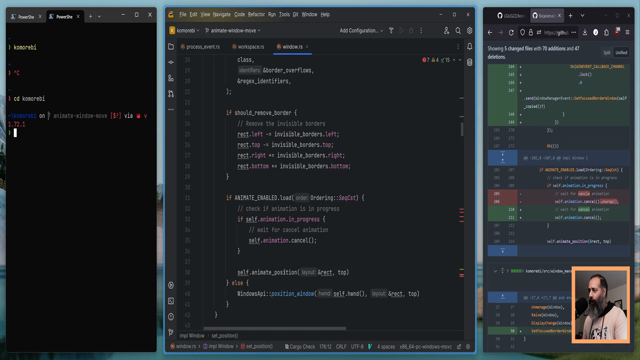Switch to the workspace.rs editor tab
Viewport: 640px width, 360px height.
click(x=248, y=47)
